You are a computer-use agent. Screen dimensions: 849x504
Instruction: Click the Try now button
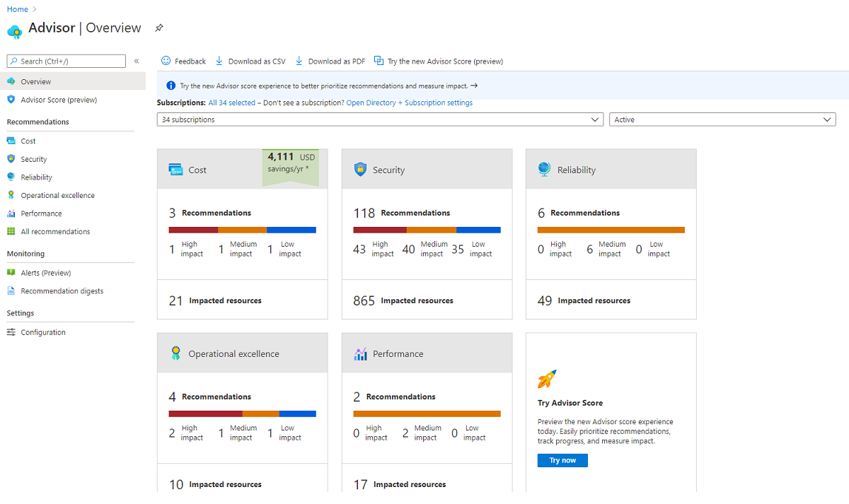point(562,460)
